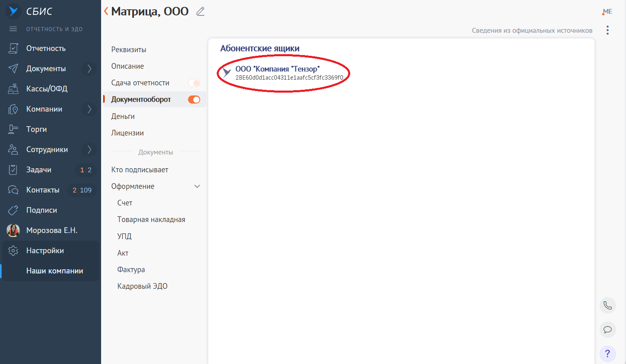Click the Сдача отчетности section label
The image size is (626, 364).
(140, 83)
